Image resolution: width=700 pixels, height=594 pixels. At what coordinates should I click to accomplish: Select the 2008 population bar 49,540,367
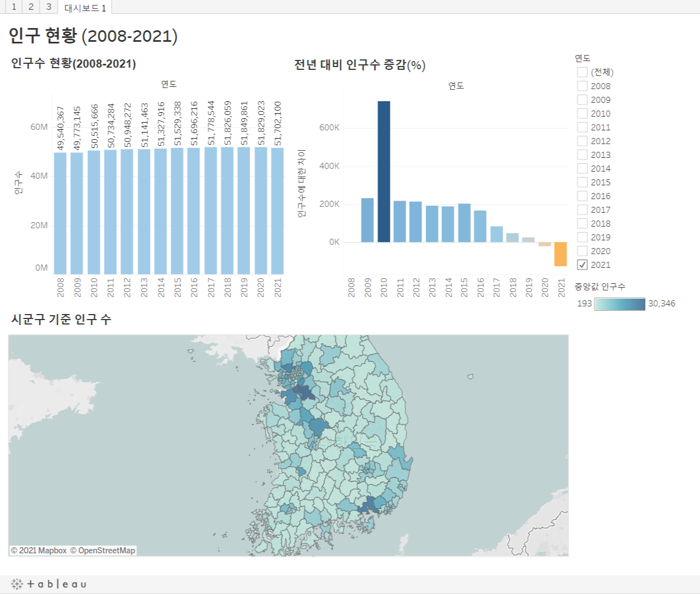[60, 213]
